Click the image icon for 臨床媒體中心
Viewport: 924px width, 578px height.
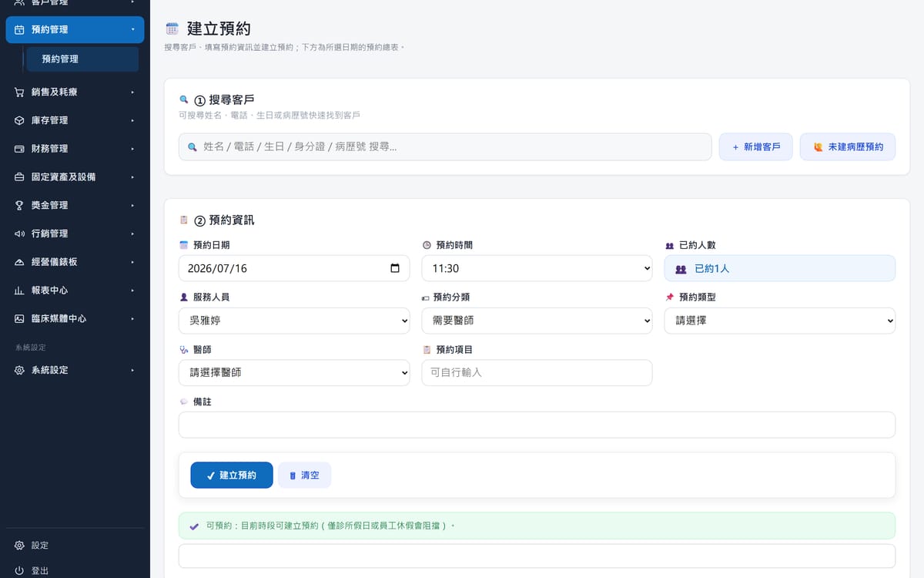click(x=19, y=318)
